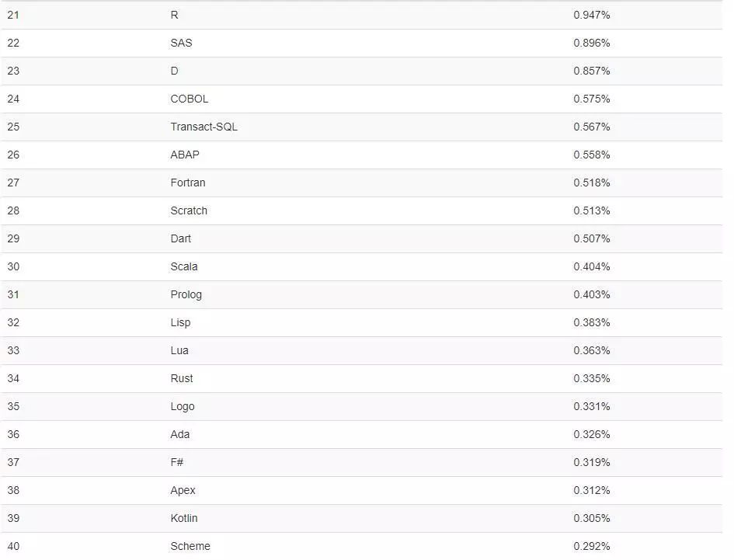Select the Scheme row at rank 40
Screen dimensions: 734x560
(361, 546)
